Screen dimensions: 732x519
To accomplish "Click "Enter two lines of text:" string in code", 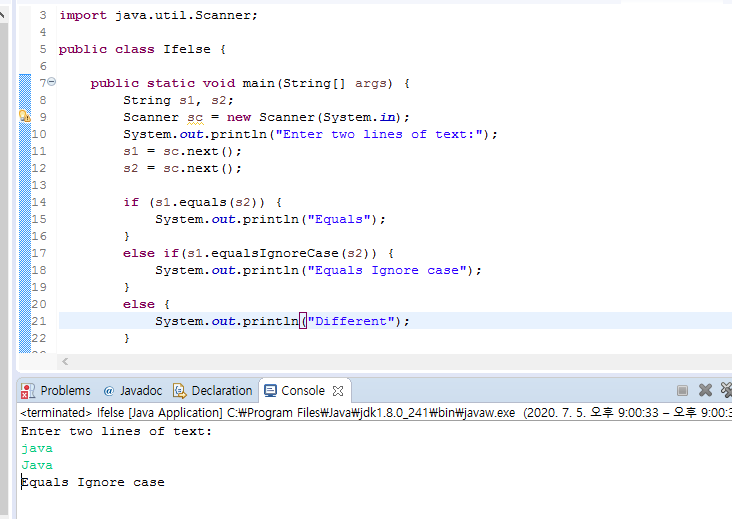I will (379, 134).
